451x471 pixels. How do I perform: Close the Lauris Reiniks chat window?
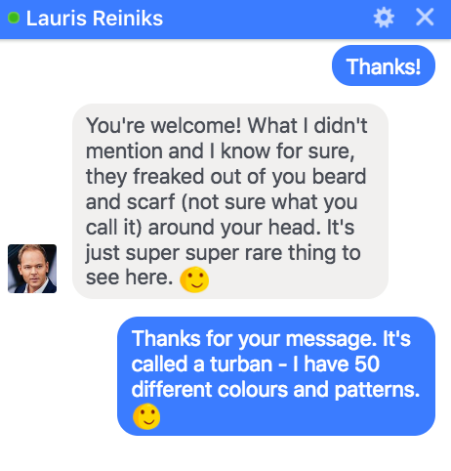(x=425, y=17)
